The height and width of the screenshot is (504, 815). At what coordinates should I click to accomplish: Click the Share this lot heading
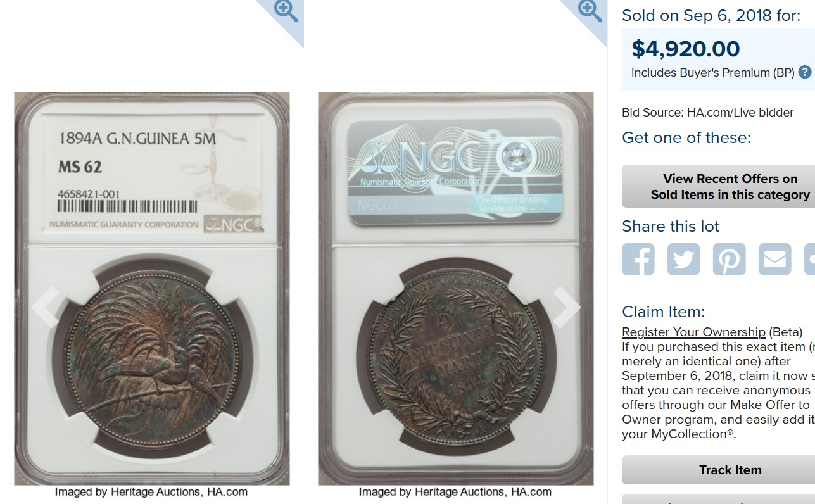(x=671, y=226)
